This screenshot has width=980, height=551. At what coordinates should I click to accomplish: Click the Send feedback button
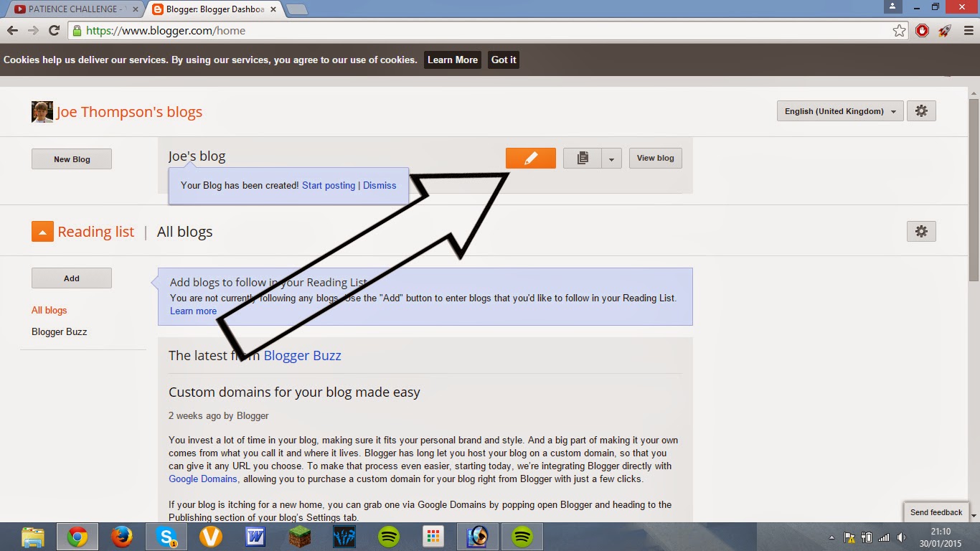pos(936,512)
